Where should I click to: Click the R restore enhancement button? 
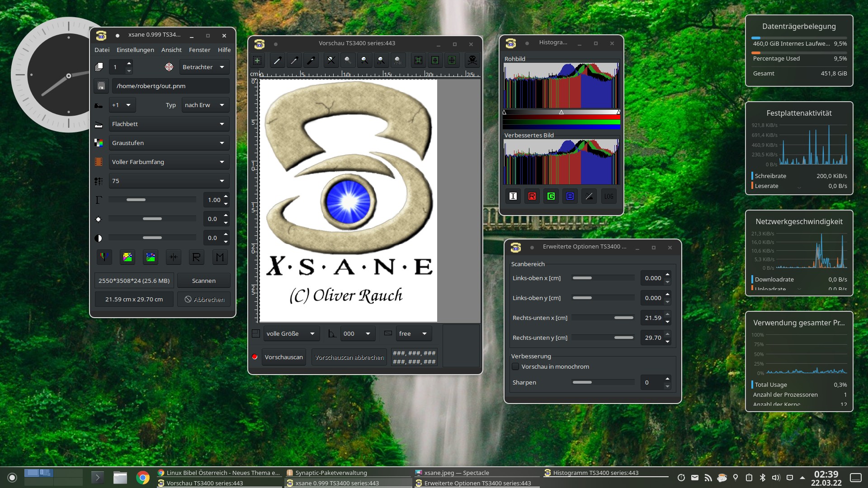click(197, 257)
